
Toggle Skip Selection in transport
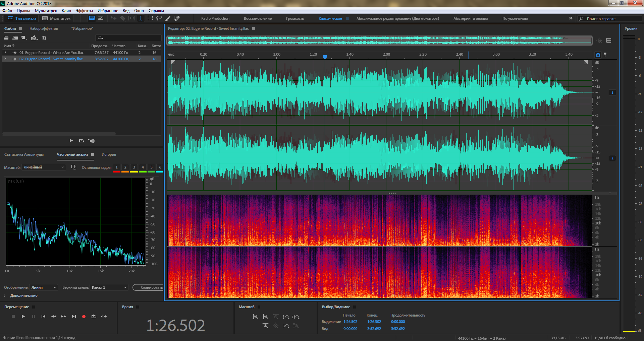pyautogui.click(x=104, y=316)
